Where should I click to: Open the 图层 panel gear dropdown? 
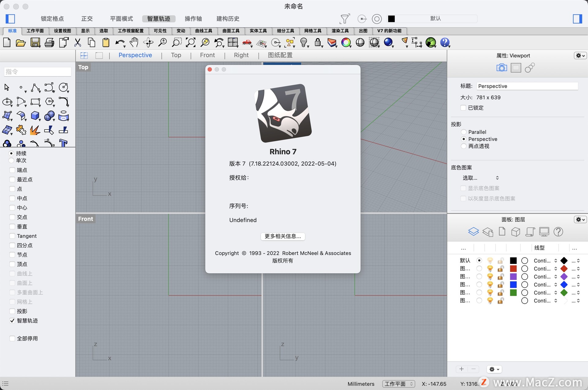coord(580,219)
